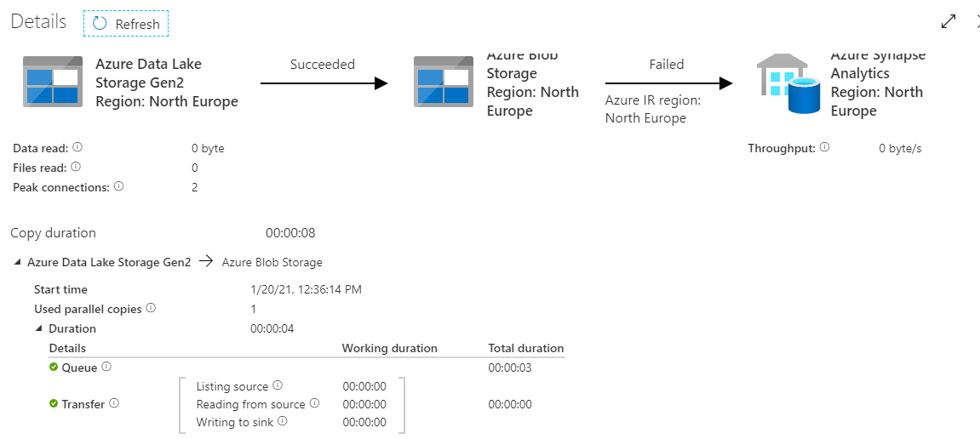Click start time value 1/20/21, 12:36:14 PM
Viewport: 980px width, 439px height.
pos(306,290)
